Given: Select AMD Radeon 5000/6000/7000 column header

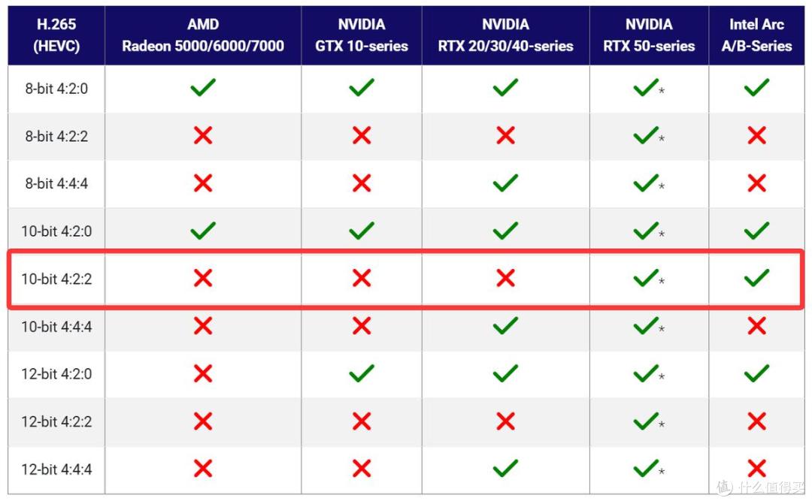Looking at the screenshot, I should tap(203, 35).
